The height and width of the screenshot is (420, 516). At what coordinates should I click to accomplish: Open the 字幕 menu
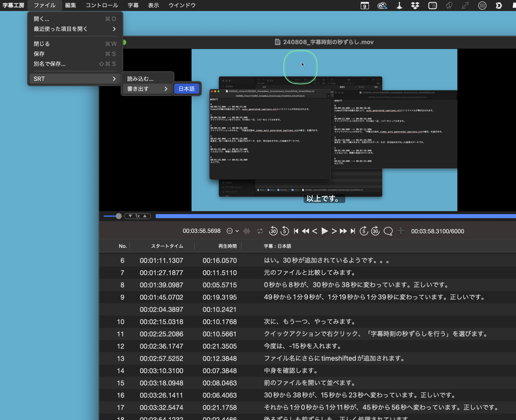[x=133, y=5]
